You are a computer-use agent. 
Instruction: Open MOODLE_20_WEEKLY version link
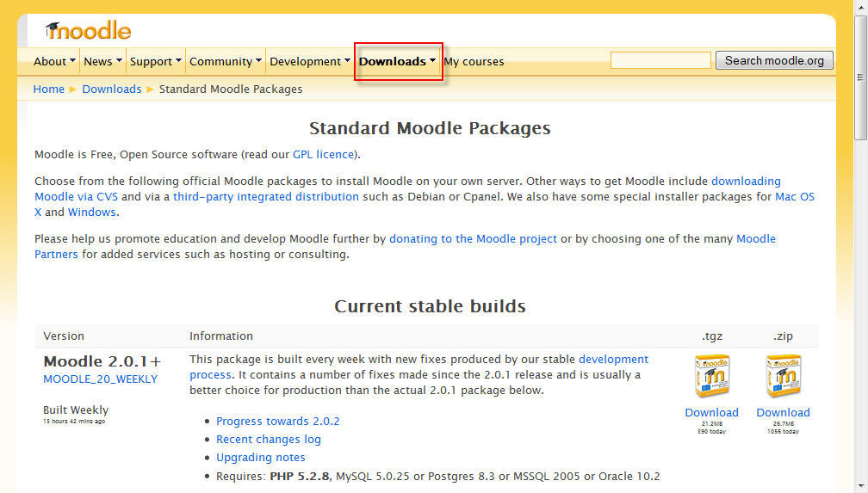pos(100,379)
